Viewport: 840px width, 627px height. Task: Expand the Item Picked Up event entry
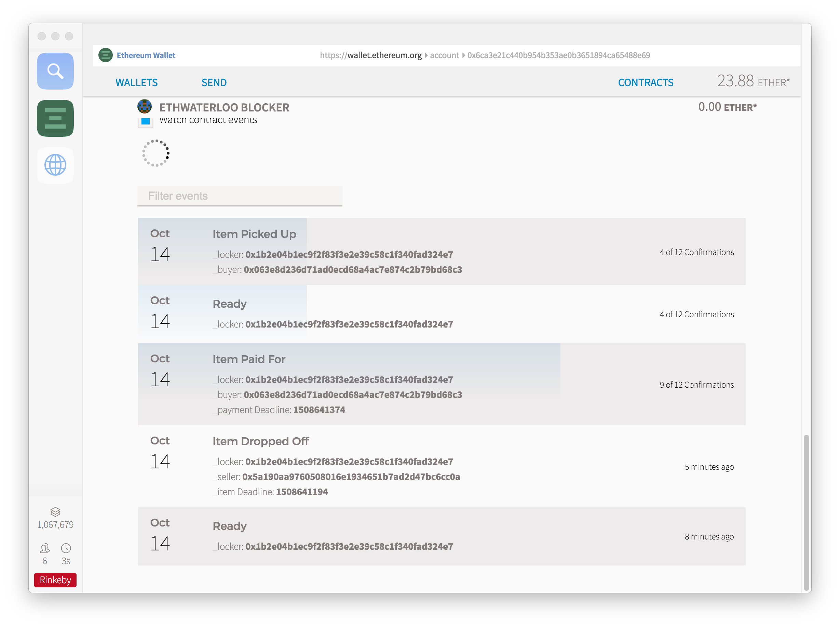pyautogui.click(x=254, y=234)
